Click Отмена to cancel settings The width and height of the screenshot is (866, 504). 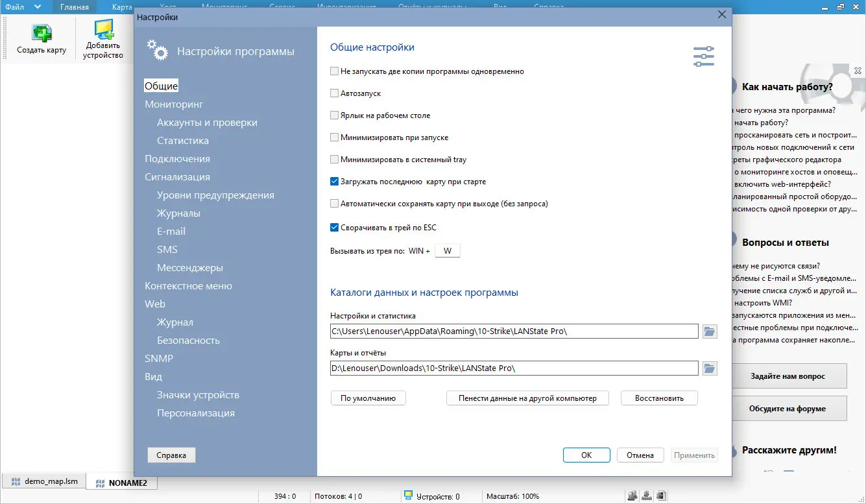[640, 455]
